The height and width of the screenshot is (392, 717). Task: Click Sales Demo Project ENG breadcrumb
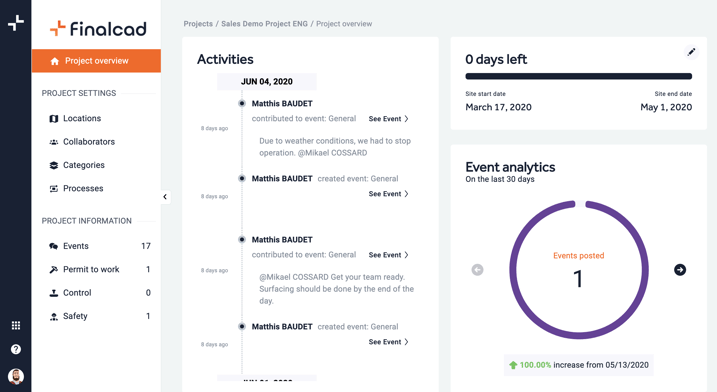[264, 24]
